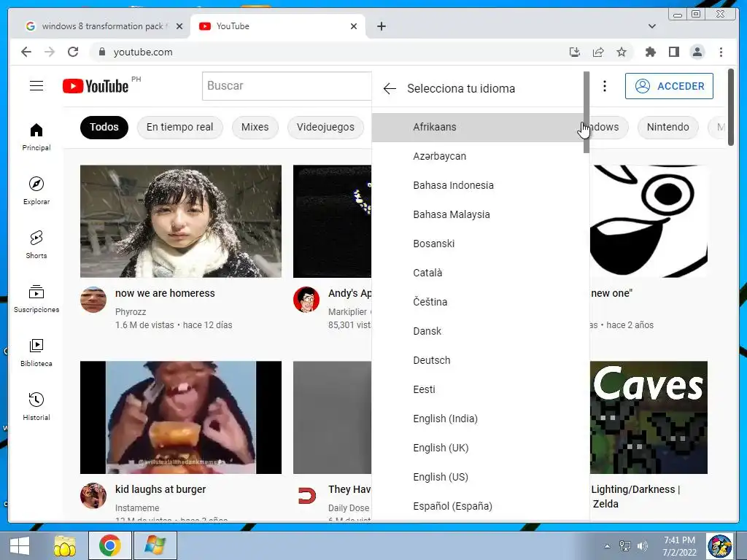Viewport: 747px width, 560px height.
Task: Open the Windows Start button
Action: pos(20,545)
